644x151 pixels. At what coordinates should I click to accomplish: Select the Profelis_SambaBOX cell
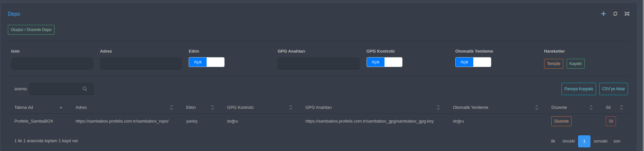pyautogui.click(x=34, y=121)
